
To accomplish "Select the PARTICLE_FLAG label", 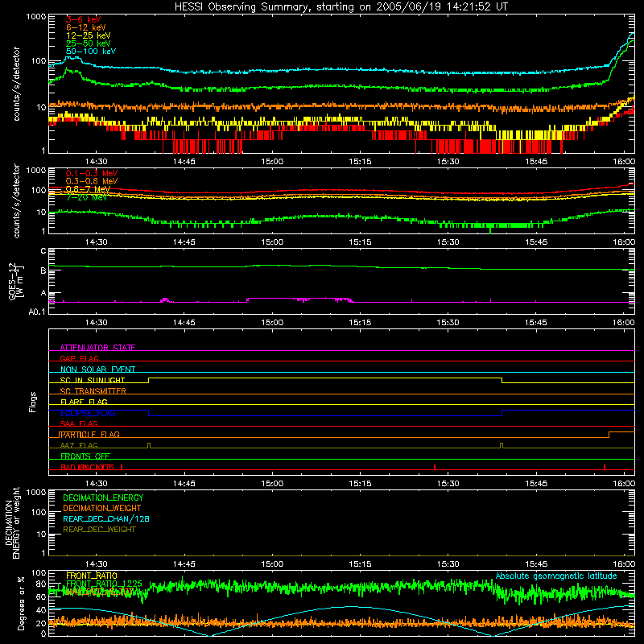I will point(89,434).
